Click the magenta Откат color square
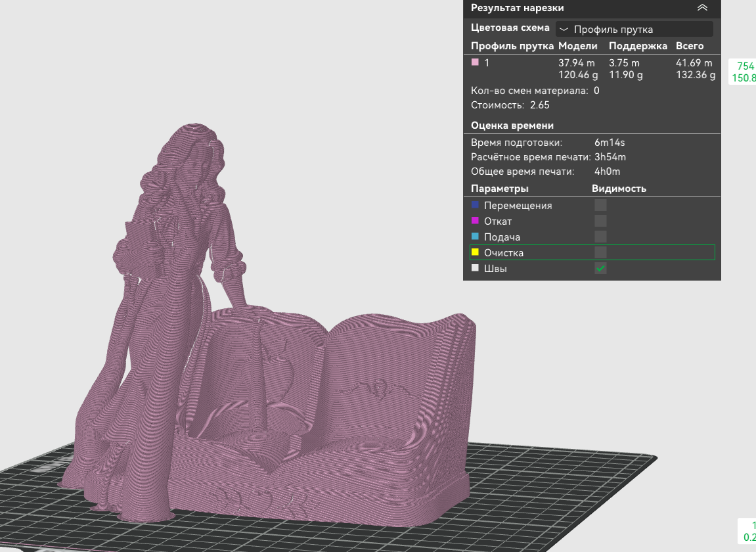Screen dimensions: 756x552 coord(475,221)
